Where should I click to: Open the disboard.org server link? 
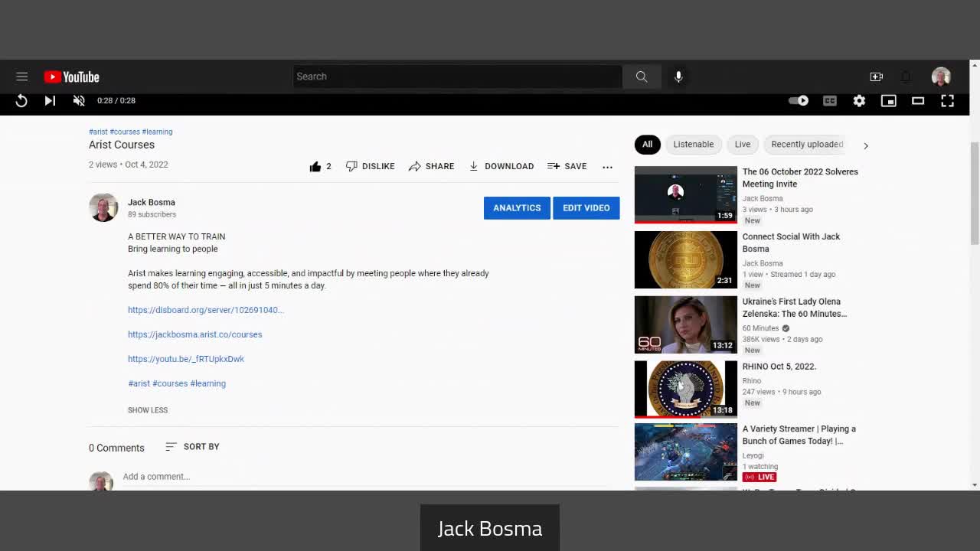pos(206,310)
